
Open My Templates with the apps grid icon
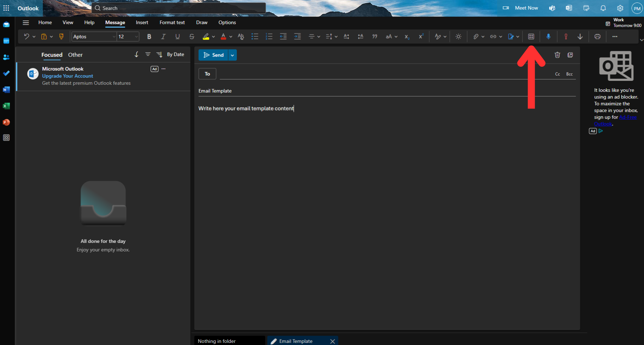tap(531, 36)
